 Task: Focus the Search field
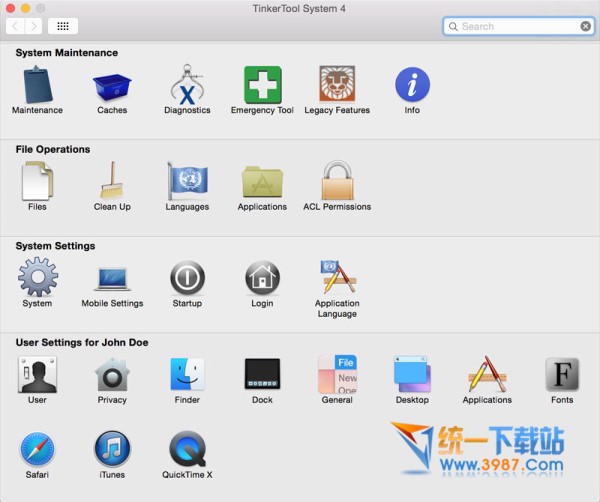[x=518, y=26]
